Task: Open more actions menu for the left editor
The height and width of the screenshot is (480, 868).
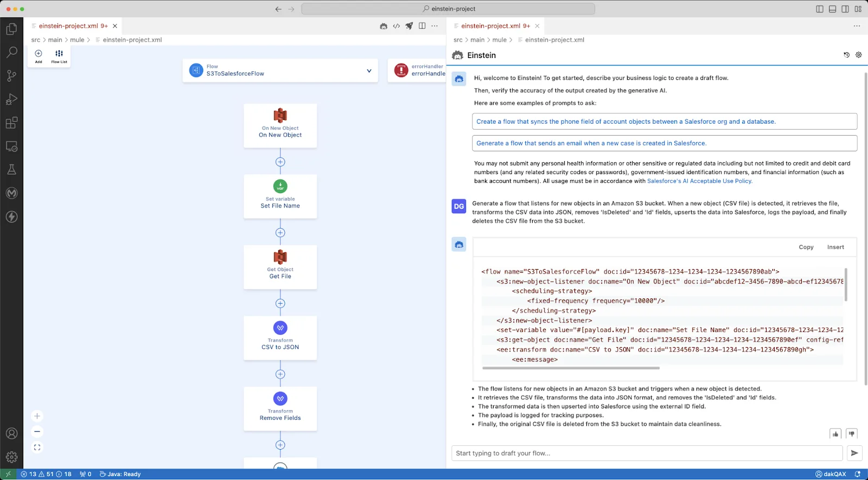Action: 435,26
